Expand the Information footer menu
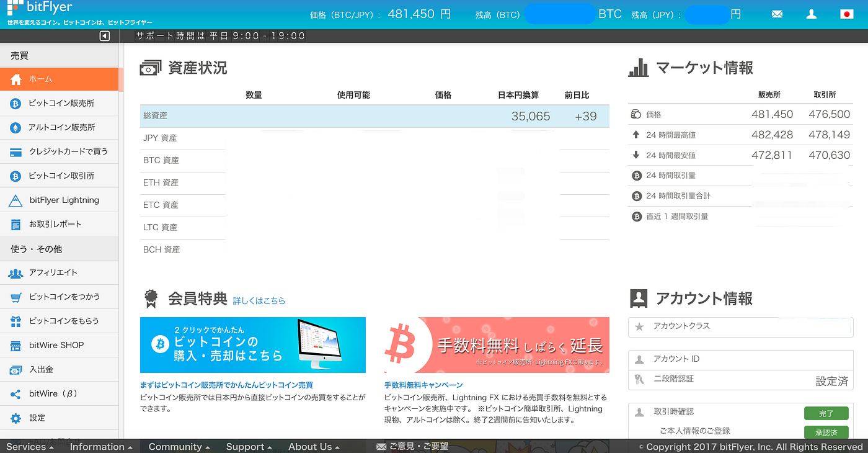Screen dimensions: 868x453 pos(101,447)
